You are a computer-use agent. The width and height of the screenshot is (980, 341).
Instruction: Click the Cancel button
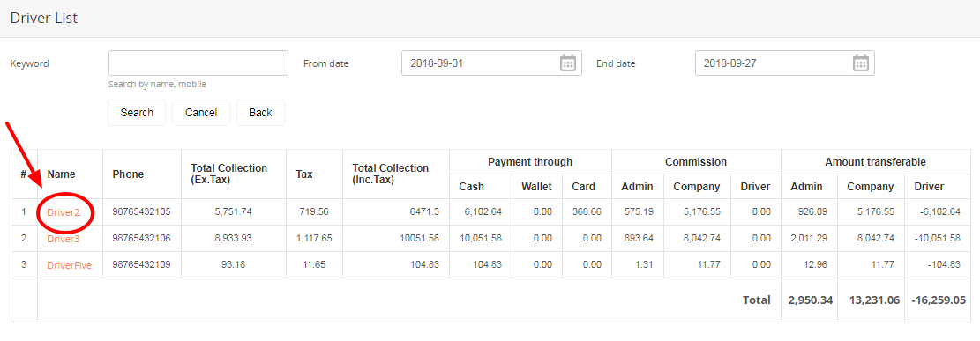coord(201,113)
